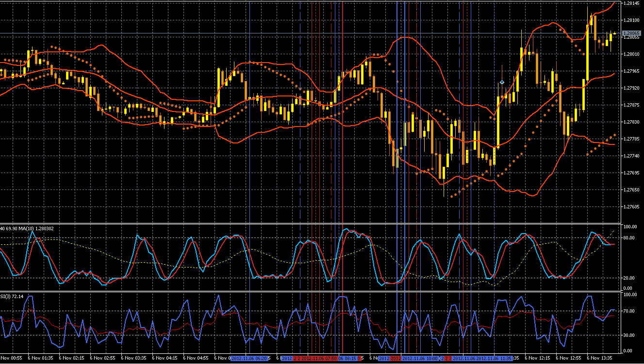The image size is (644, 364).
Task: Click the white diamond marker on the chart
Action: click(x=502, y=82)
